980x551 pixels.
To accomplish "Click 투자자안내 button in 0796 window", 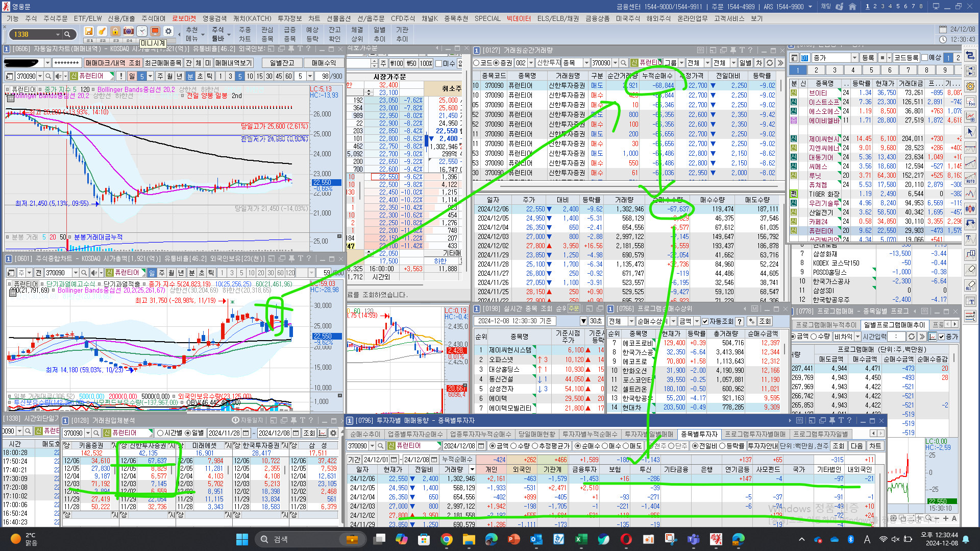I will pos(763,446).
